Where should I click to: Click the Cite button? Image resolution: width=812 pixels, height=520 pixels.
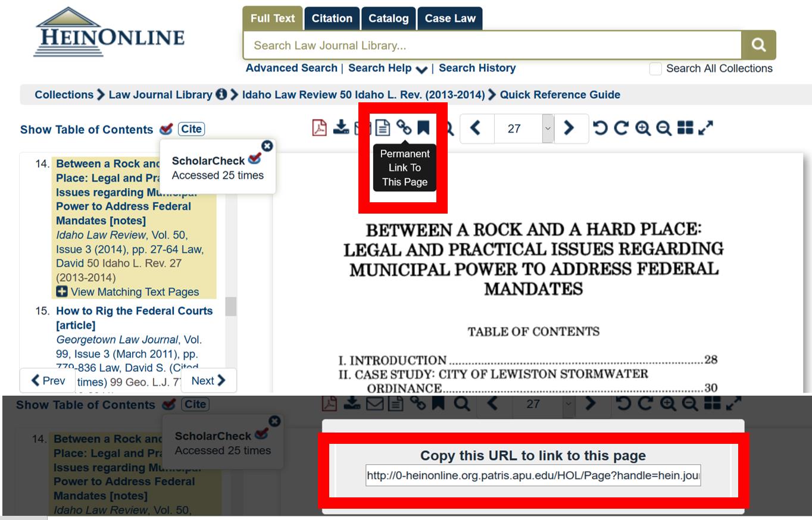191,129
